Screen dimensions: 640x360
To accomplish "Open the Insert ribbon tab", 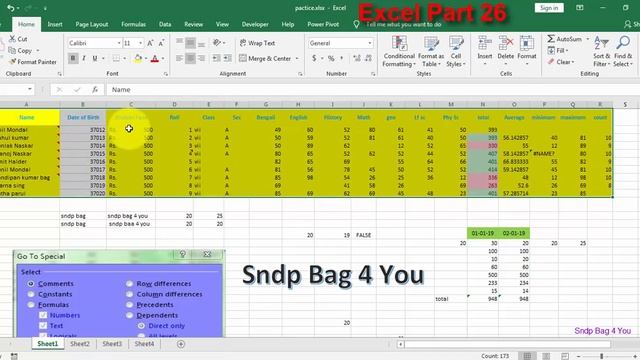I will 55,24.
